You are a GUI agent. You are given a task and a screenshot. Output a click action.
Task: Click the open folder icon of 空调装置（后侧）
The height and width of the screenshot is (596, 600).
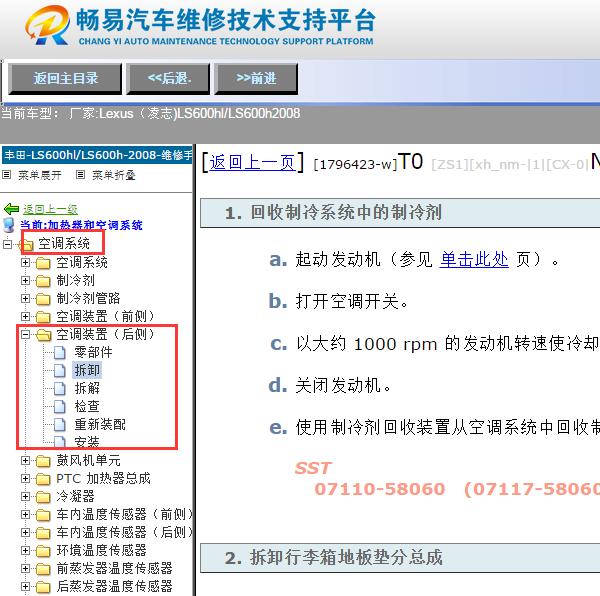[44, 335]
